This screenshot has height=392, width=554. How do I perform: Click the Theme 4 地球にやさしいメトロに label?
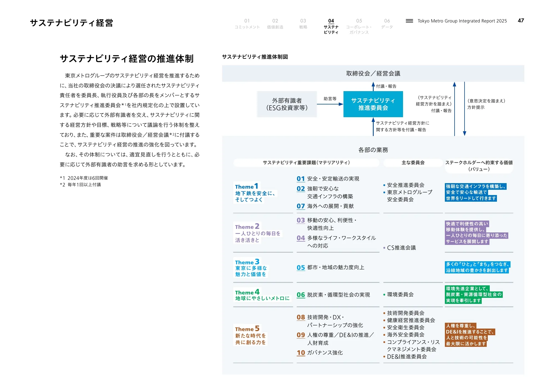coord(262,295)
